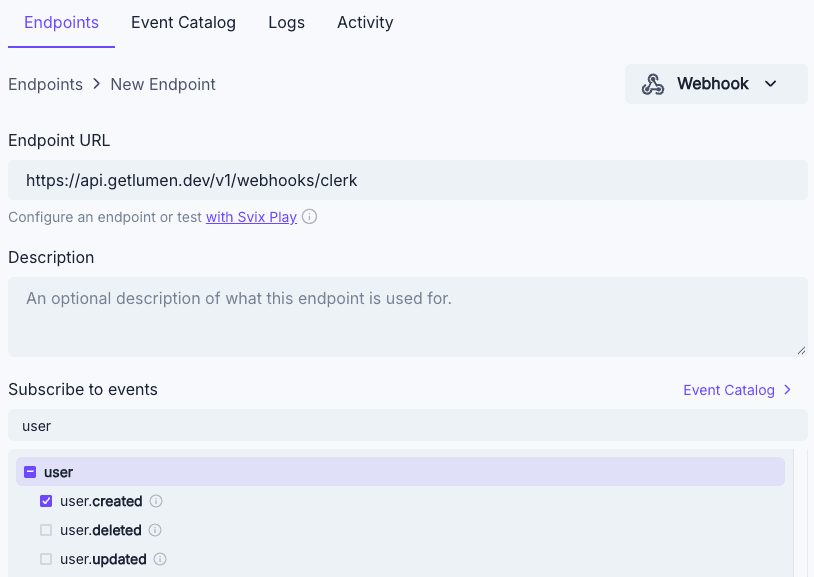Click the info icon beside user.deleted
The width and height of the screenshot is (814, 577).
click(x=155, y=530)
